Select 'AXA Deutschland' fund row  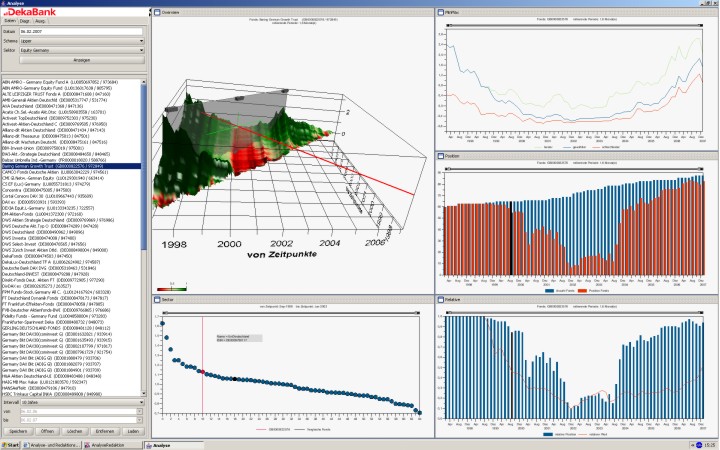72,106
